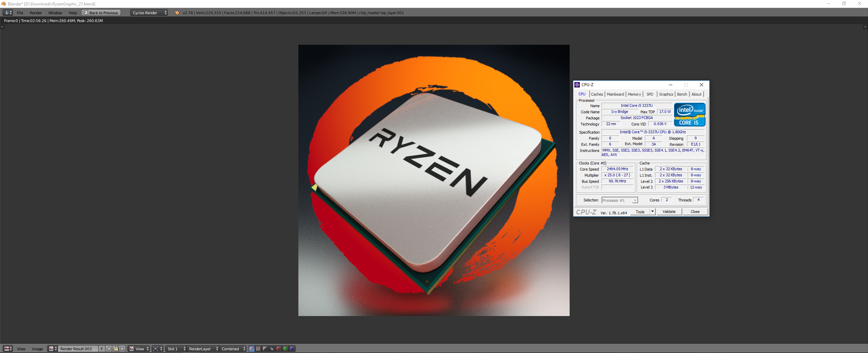
Task: Open image with folder icon
Action: click(116, 349)
